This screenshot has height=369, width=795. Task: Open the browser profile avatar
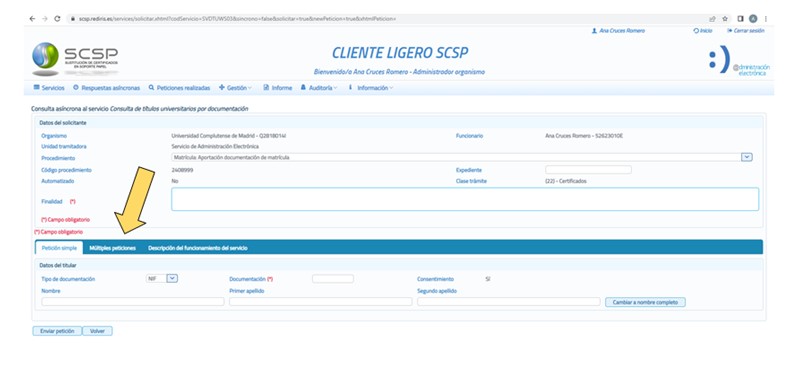click(x=753, y=19)
